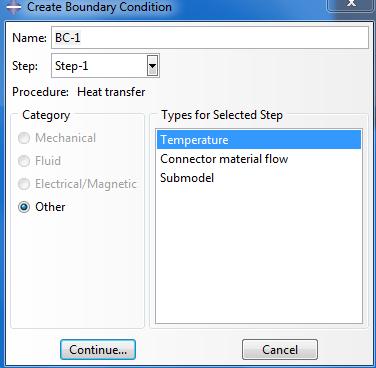The image size is (376, 368).
Task: Choose Connector material flow type
Action: (259, 159)
